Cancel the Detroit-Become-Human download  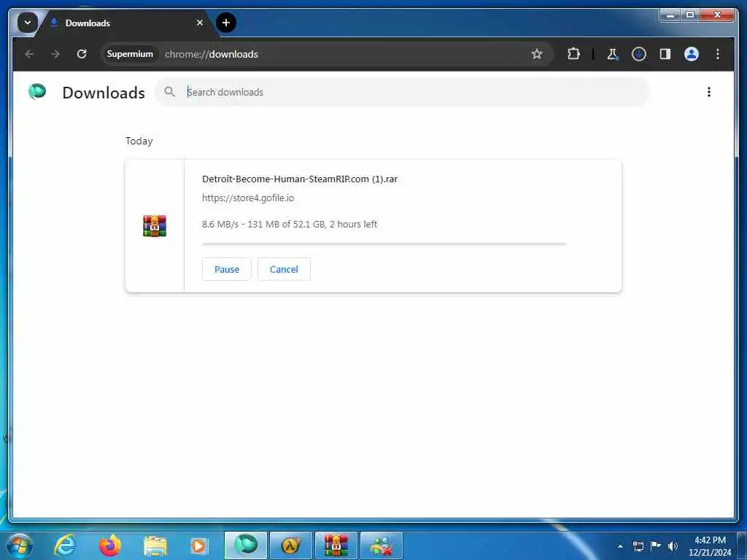[284, 269]
